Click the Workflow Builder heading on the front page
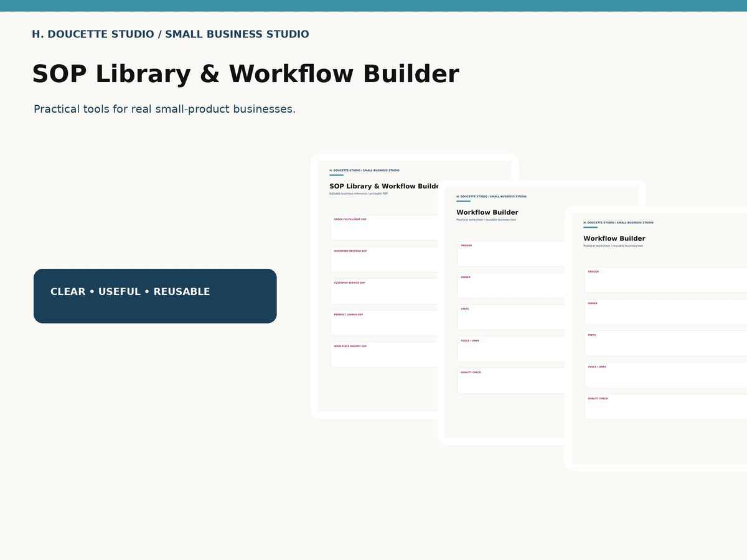The image size is (747, 560). click(x=614, y=238)
